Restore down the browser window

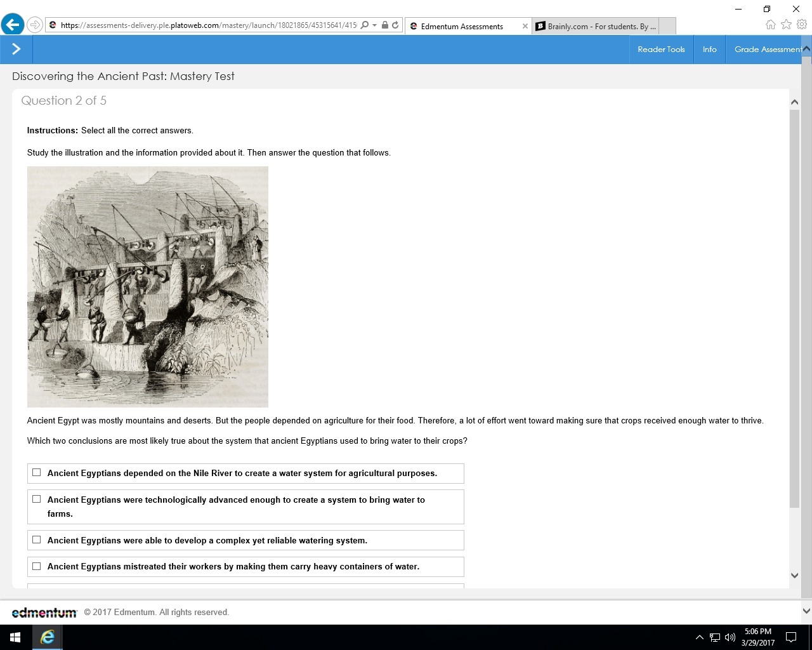(x=767, y=9)
